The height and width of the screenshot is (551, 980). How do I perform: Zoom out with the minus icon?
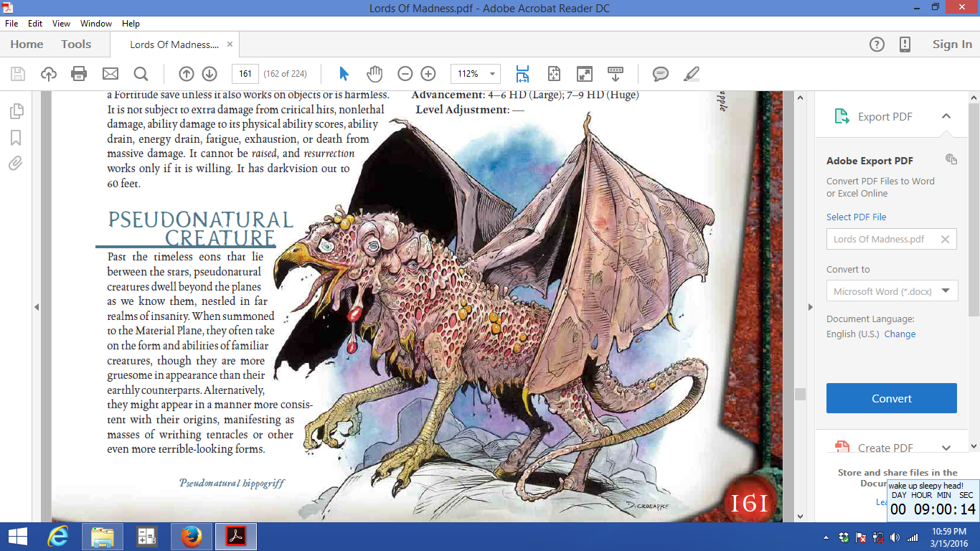(405, 74)
